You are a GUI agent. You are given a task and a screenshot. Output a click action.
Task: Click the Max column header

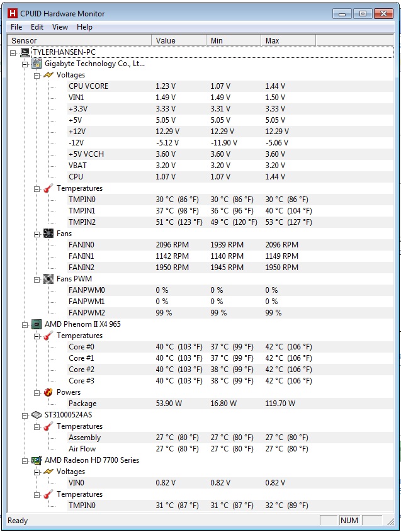pos(288,40)
